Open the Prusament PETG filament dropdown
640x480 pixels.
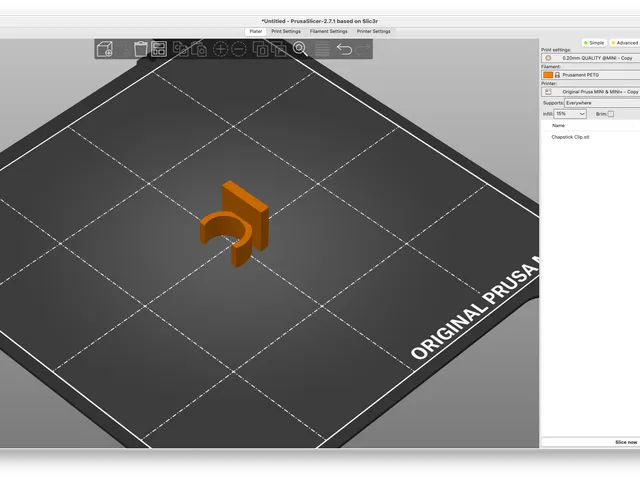pyautogui.click(x=591, y=75)
